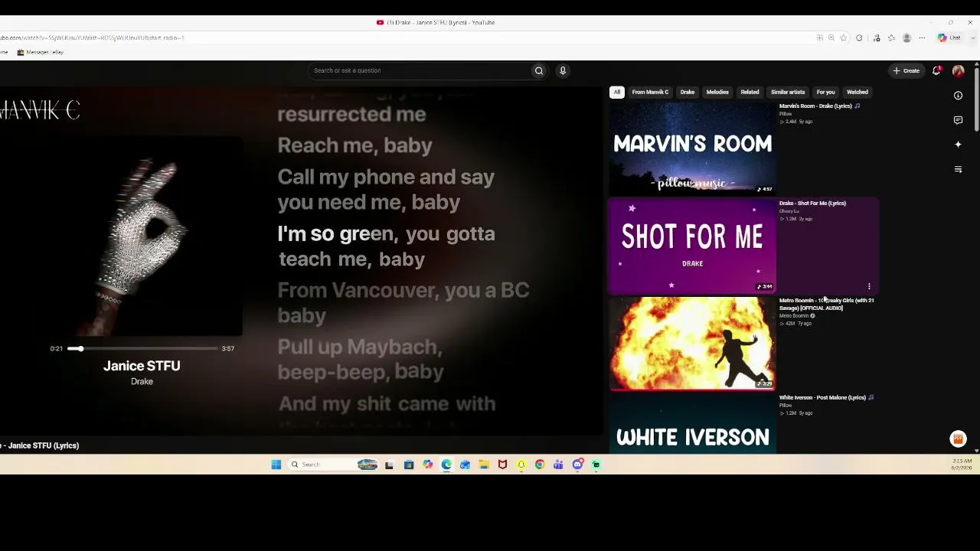Image resolution: width=980 pixels, height=551 pixels.
Task: Open Edge settings and more menu
Action: pyautogui.click(x=922, y=37)
